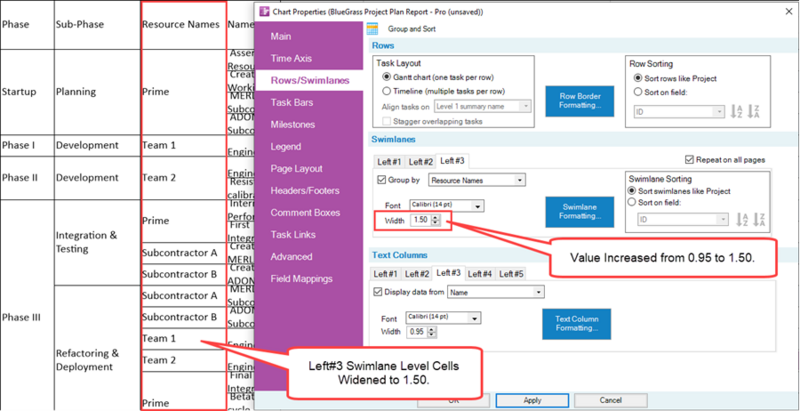The width and height of the screenshot is (800, 411).
Task: Click the Cancel button
Action: pyautogui.click(x=611, y=400)
